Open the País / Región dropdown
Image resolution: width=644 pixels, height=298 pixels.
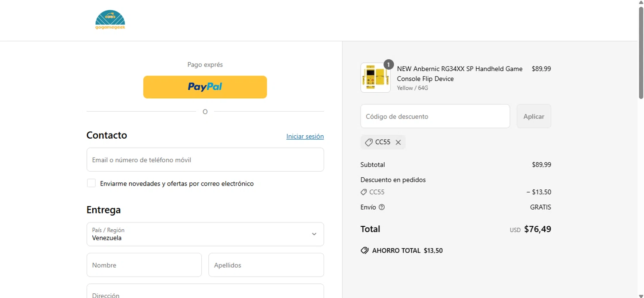(205, 234)
